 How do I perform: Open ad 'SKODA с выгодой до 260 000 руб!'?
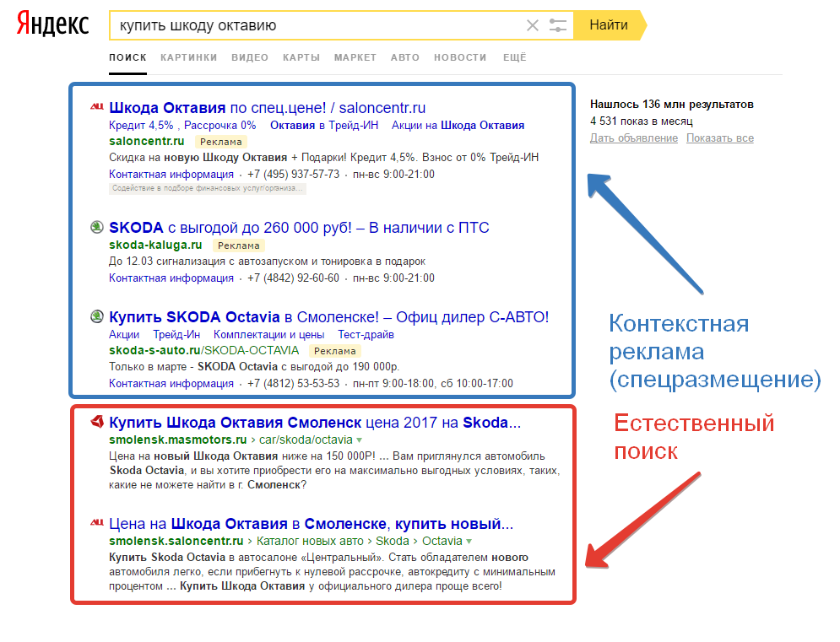click(x=299, y=228)
